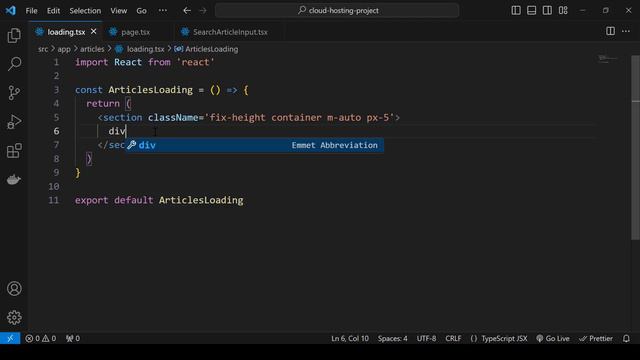Open the Explorer view in activity bar
The width and height of the screenshot is (640, 360).
pyautogui.click(x=14, y=36)
